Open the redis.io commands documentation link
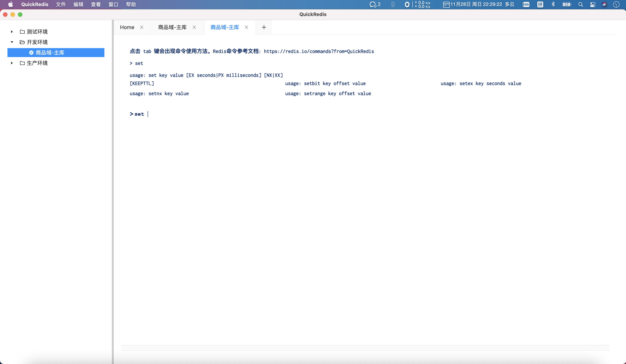The width and height of the screenshot is (626, 364). 319,51
